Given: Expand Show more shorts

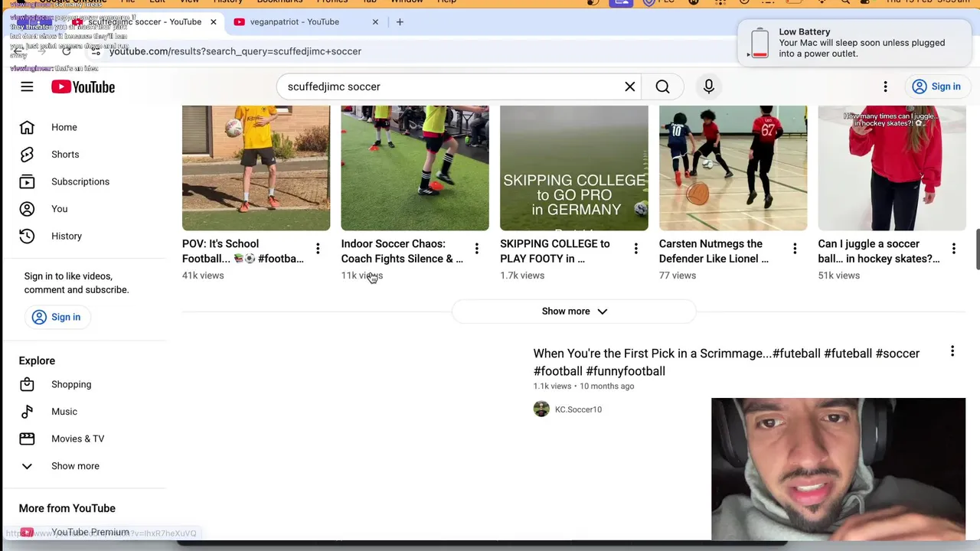Looking at the screenshot, I should click(x=574, y=311).
